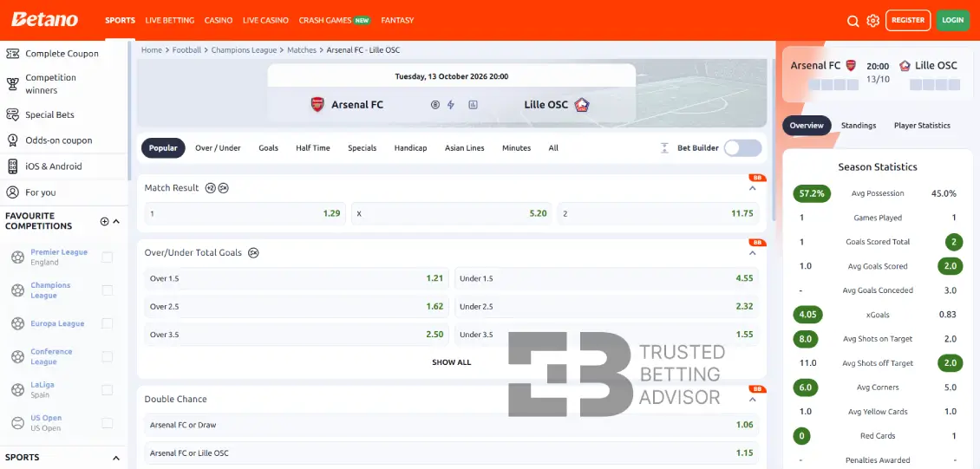Select home win odds 1.29

245,213
